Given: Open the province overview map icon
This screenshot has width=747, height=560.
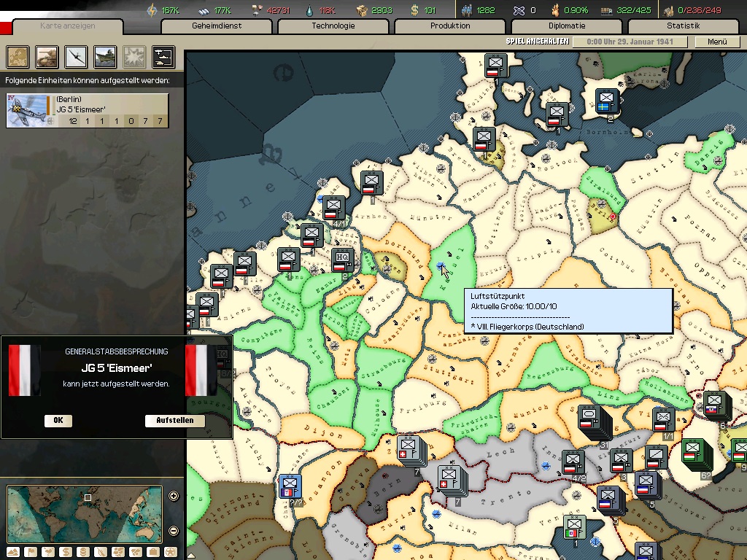Looking at the screenshot, I should click(x=18, y=56).
